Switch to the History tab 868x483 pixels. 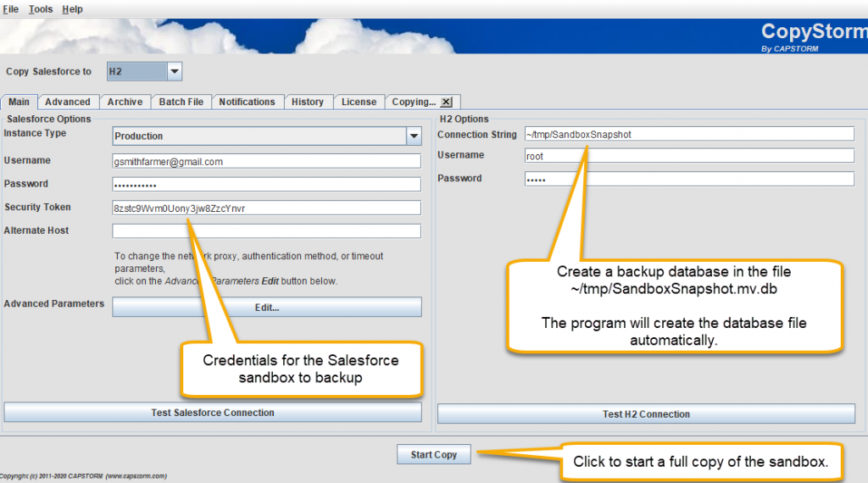(308, 102)
